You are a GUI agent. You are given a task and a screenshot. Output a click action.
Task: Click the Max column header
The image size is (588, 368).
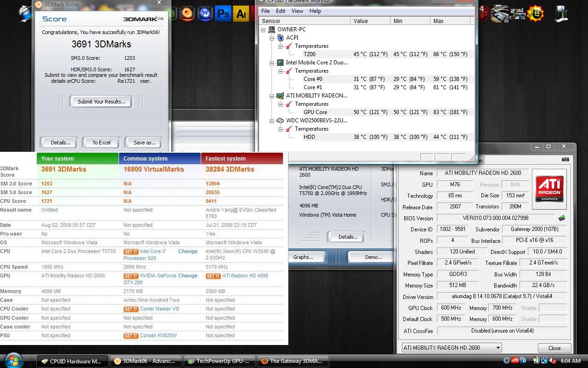pos(450,21)
